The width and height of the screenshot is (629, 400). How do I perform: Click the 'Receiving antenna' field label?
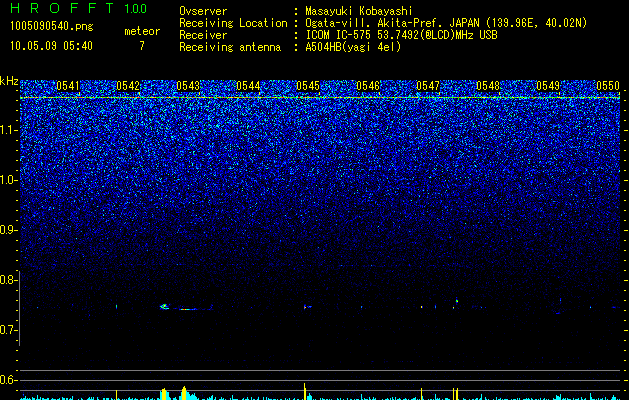click(x=230, y=47)
